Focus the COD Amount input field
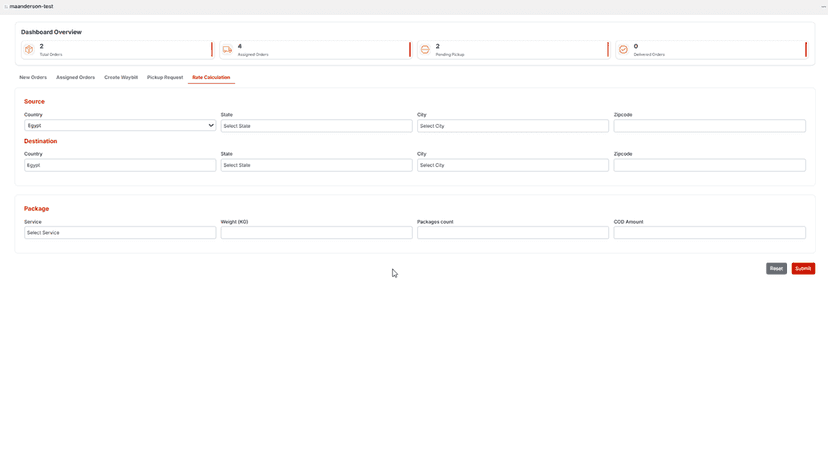828x466 pixels. (x=710, y=233)
